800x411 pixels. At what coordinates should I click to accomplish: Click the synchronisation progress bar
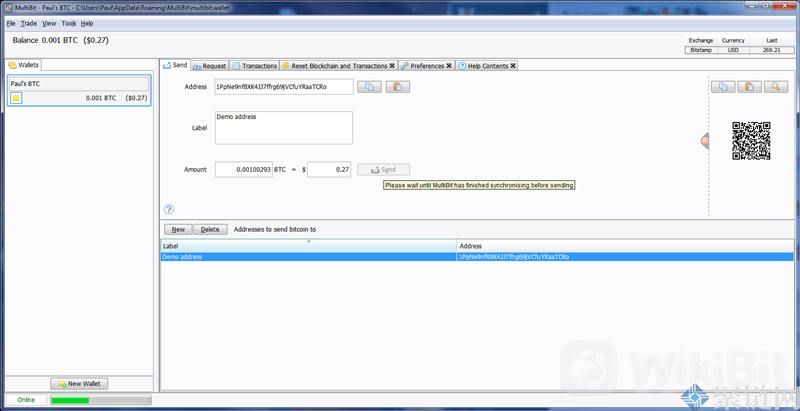[x=101, y=400]
